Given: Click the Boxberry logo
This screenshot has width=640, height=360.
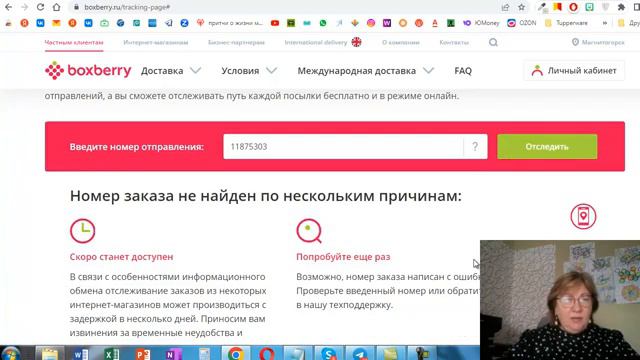Looking at the screenshot, I should click(88, 71).
